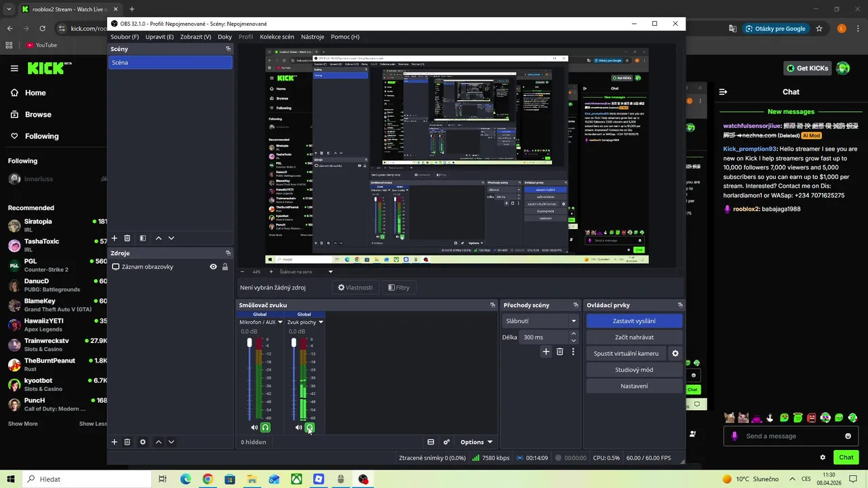Delete scene transition with trash icon
The height and width of the screenshot is (488, 868).
coord(559,352)
